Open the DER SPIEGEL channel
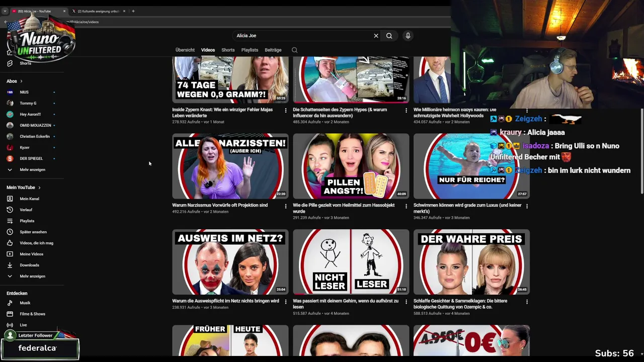This screenshot has height=362, width=644. coord(31,158)
